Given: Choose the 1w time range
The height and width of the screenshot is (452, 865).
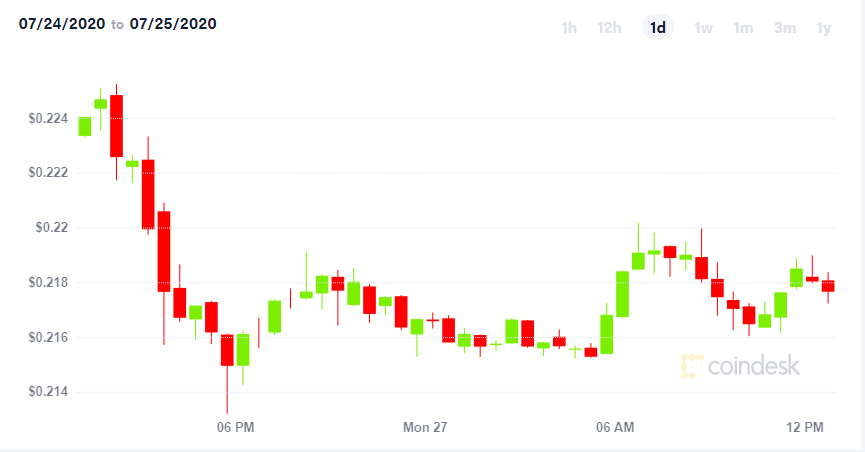Looking at the screenshot, I should pos(703,28).
